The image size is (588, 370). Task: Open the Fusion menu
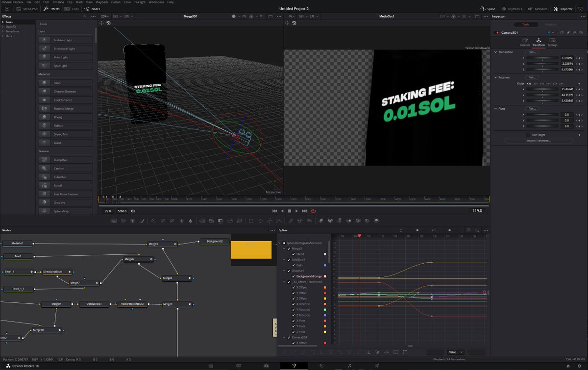116,2
